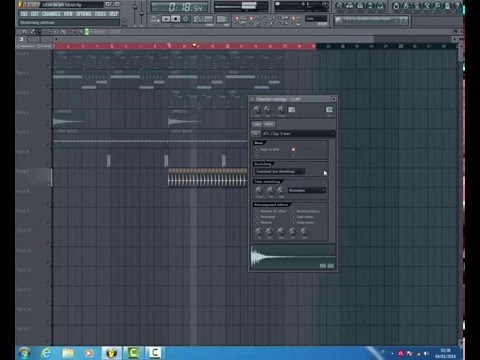The width and height of the screenshot is (480, 360).
Task: Toggle the lit red Wave option
Action: (x=293, y=149)
